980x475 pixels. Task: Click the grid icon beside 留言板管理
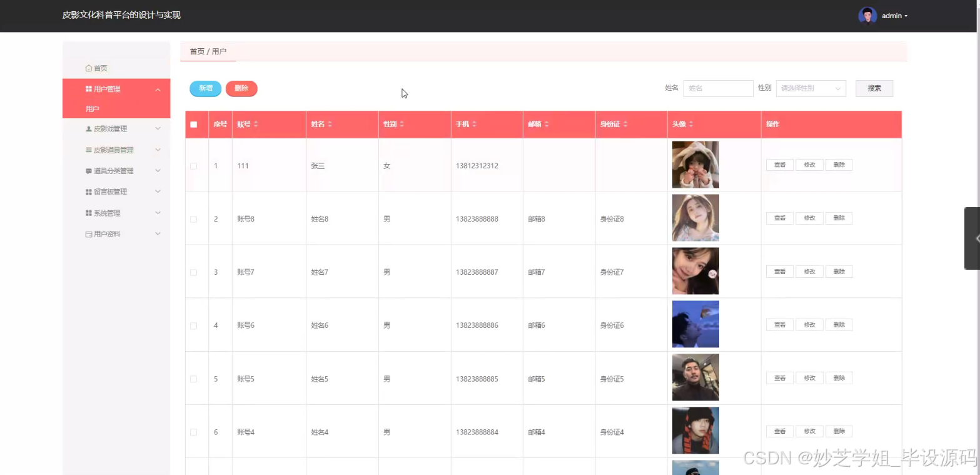tap(89, 192)
